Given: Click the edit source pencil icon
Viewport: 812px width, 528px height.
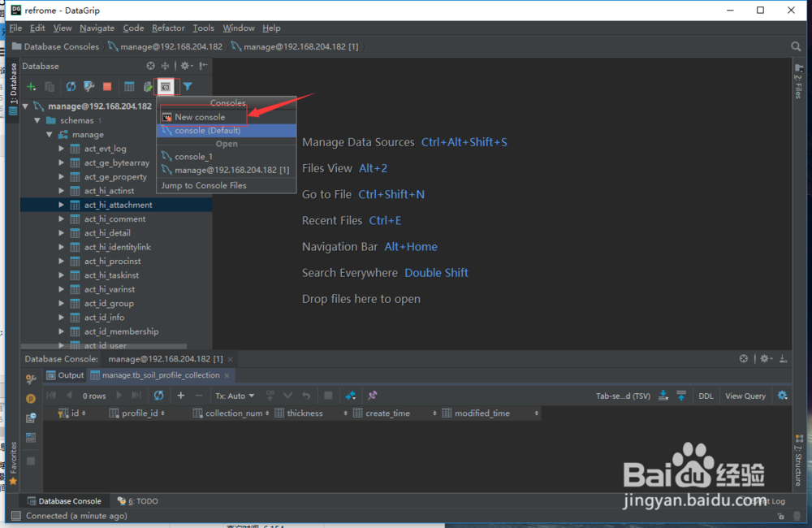Looking at the screenshot, I should [148, 87].
